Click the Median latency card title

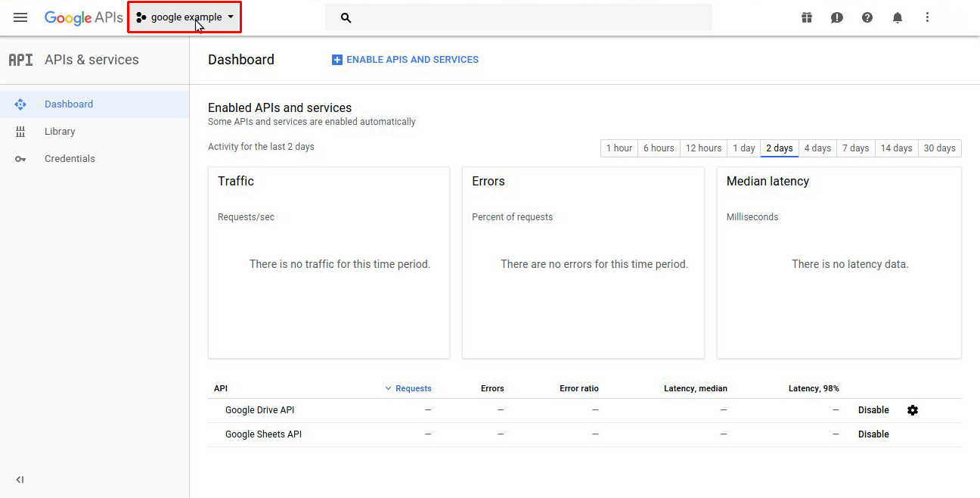point(768,182)
